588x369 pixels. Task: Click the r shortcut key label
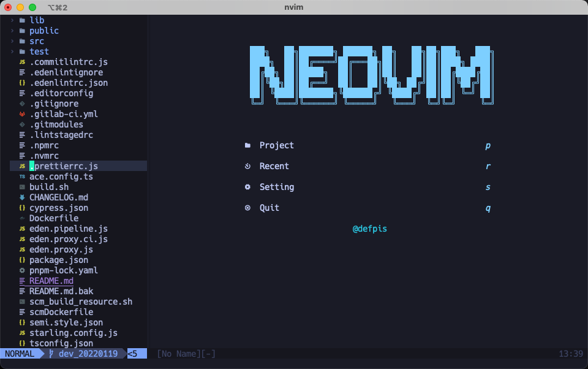coord(488,166)
